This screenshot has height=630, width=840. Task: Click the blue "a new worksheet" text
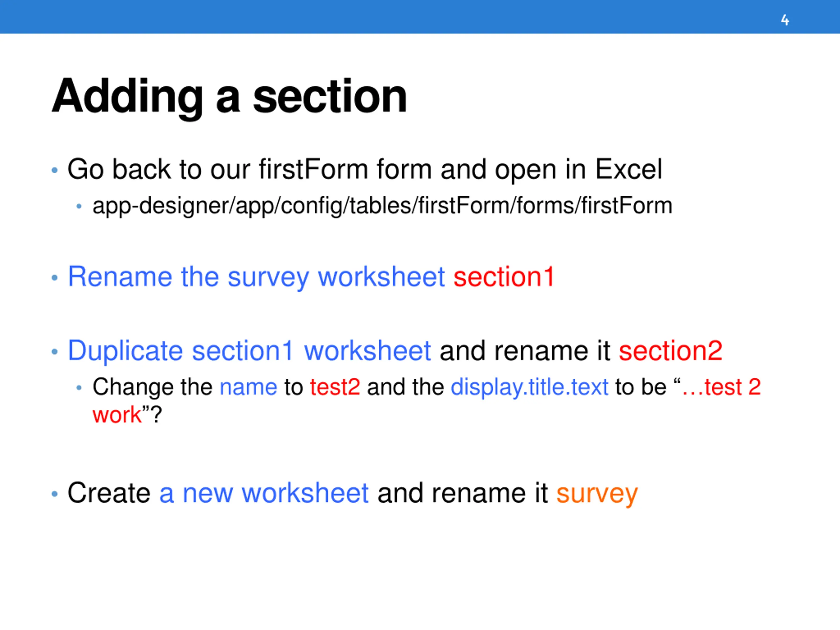[x=264, y=493]
